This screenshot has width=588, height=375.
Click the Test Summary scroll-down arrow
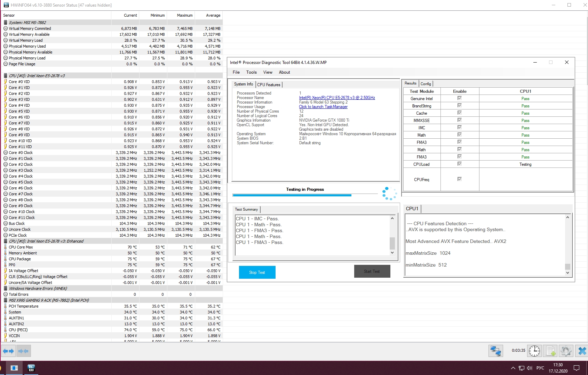[x=392, y=253]
